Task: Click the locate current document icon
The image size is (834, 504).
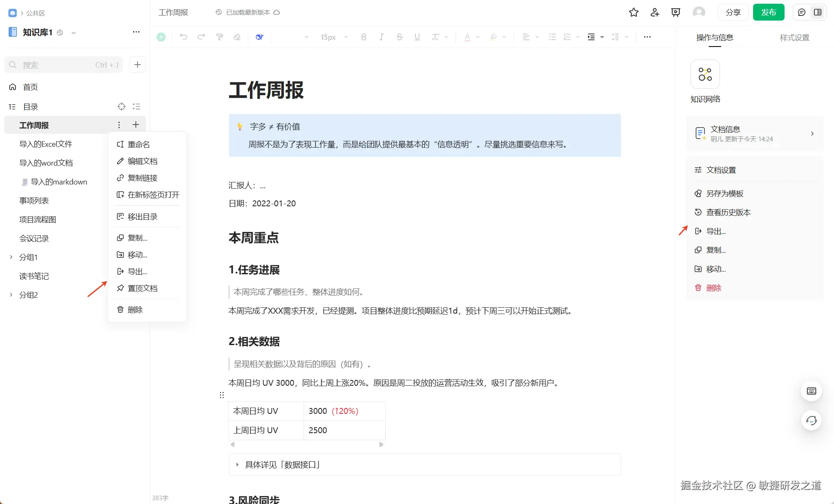Action: (122, 107)
